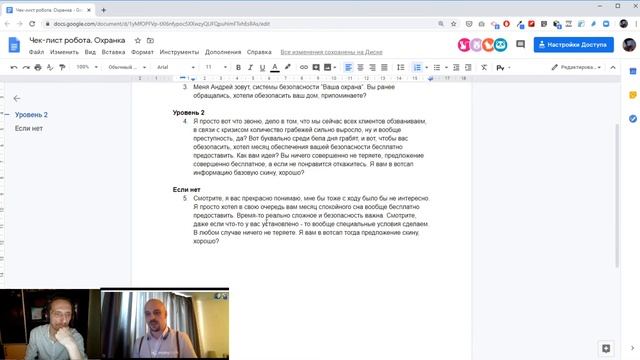
Task: Increase the indent
Action: [468, 67]
